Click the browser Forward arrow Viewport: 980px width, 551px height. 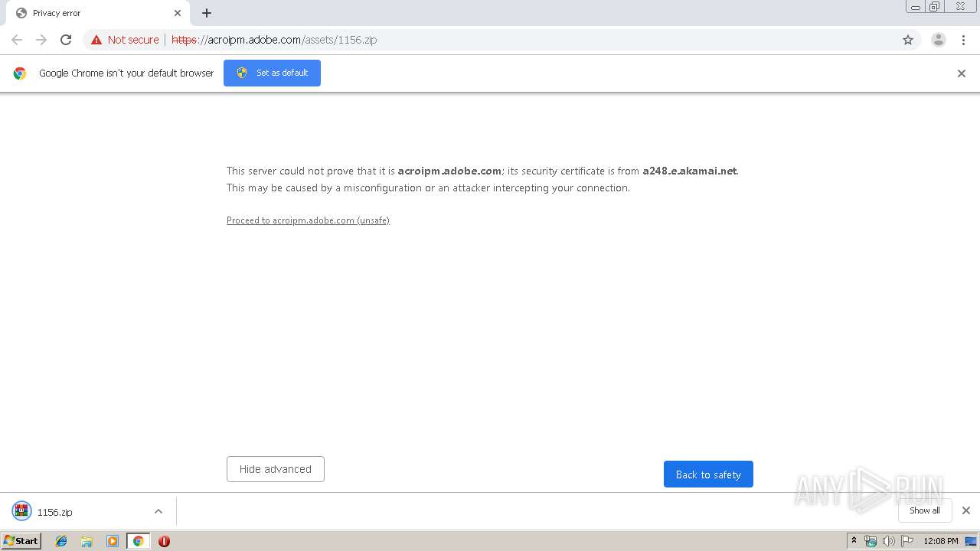(x=41, y=40)
